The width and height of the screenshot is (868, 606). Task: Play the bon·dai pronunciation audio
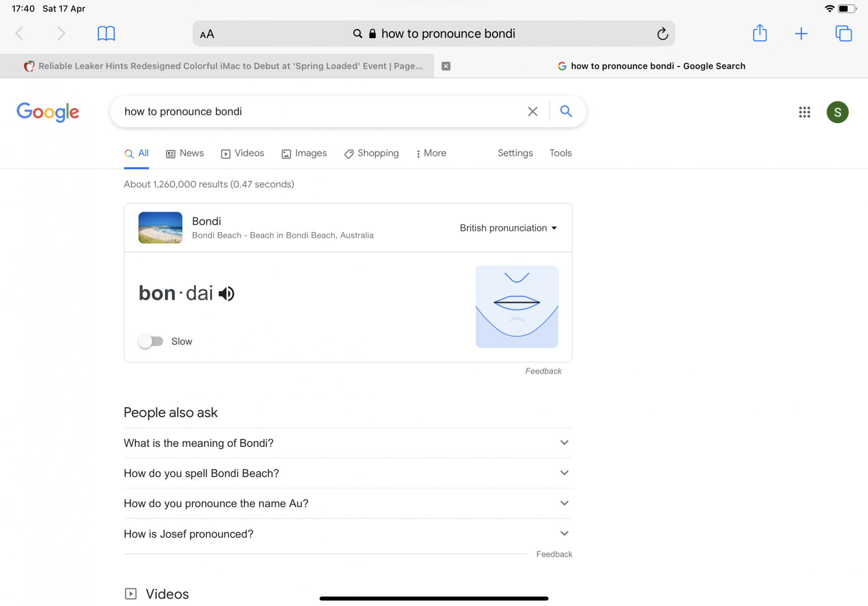tap(226, 294)
